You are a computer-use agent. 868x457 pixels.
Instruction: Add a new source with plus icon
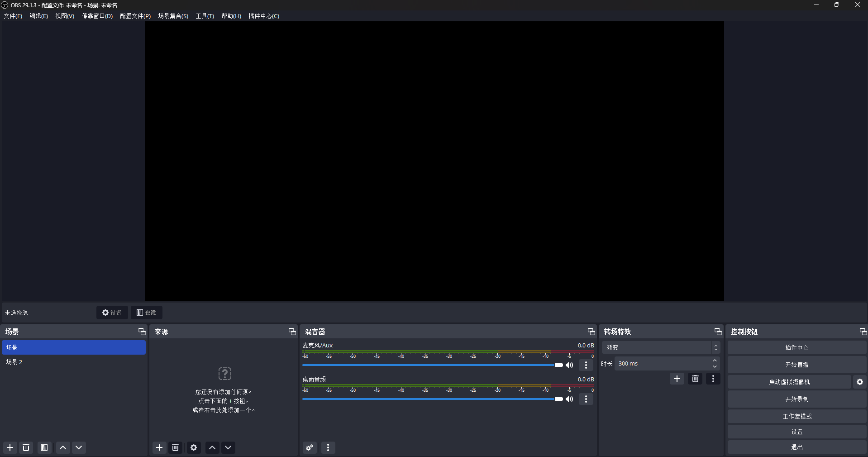tap(159, 447)
